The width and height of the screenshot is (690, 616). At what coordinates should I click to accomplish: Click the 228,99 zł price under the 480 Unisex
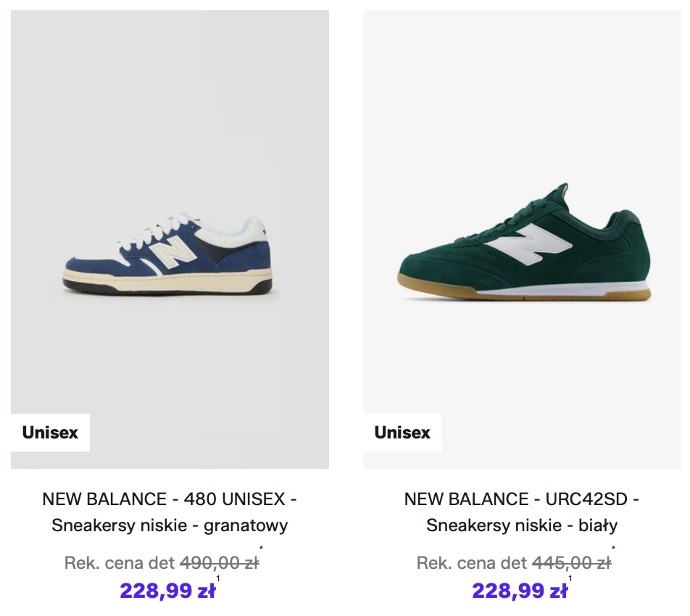(167, 591)
